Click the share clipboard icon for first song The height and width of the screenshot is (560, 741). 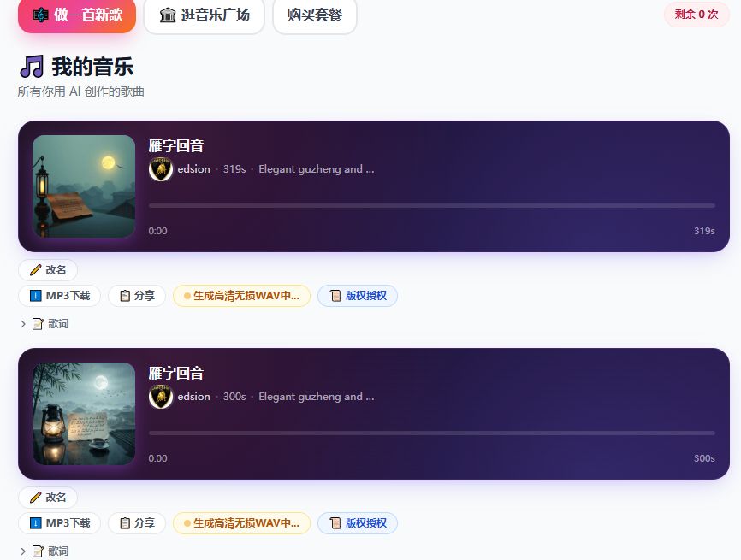point(125,296)
